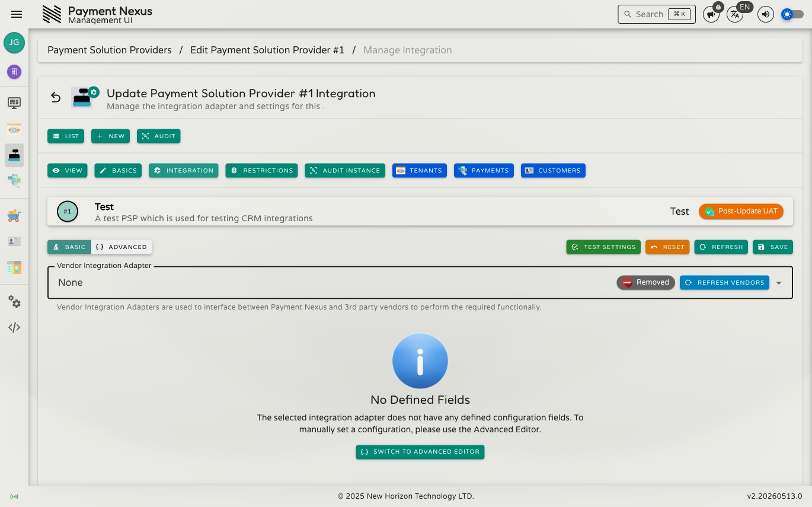This screenshot has height=507, width=812.
Task: Open the language translation selector
Action: [735, 15]
